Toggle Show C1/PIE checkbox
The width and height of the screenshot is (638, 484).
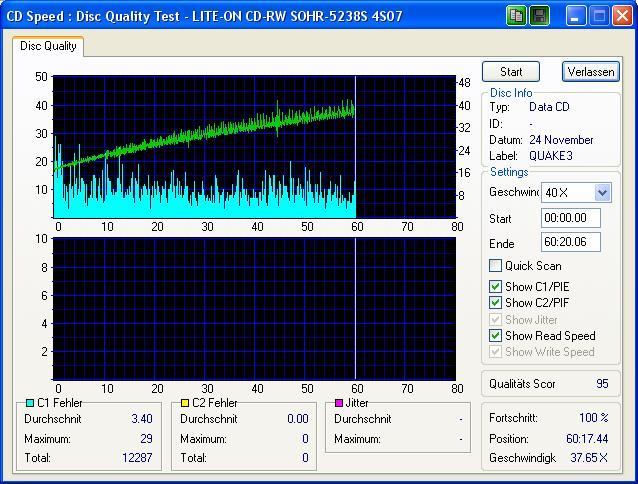tap(495, 287)
